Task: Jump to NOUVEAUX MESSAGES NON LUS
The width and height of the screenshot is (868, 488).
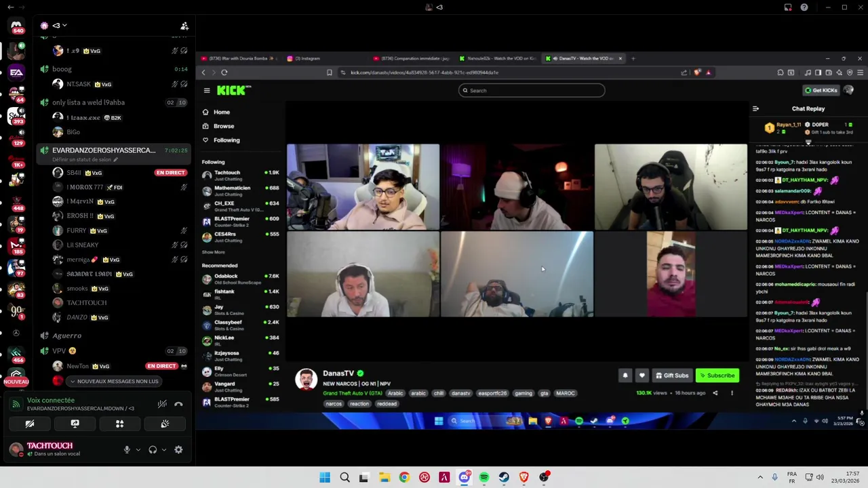Action: pyautogui.click(x=113, y=382)
